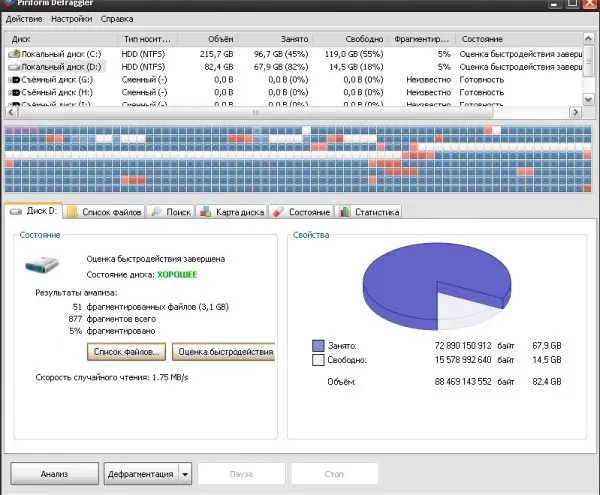Image resolution: width=600 pixels, height=495 pixels.
Task: Sort by the Тип носителя column header
Action: 147,39
